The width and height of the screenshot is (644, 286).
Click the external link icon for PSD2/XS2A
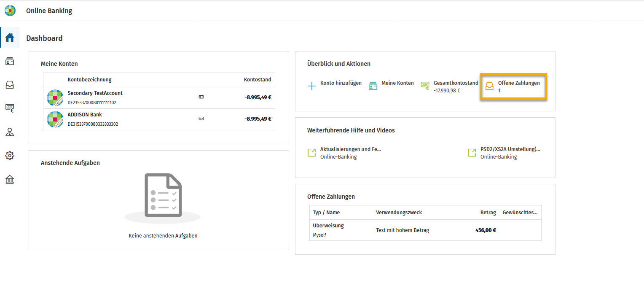tap(472, 153)
